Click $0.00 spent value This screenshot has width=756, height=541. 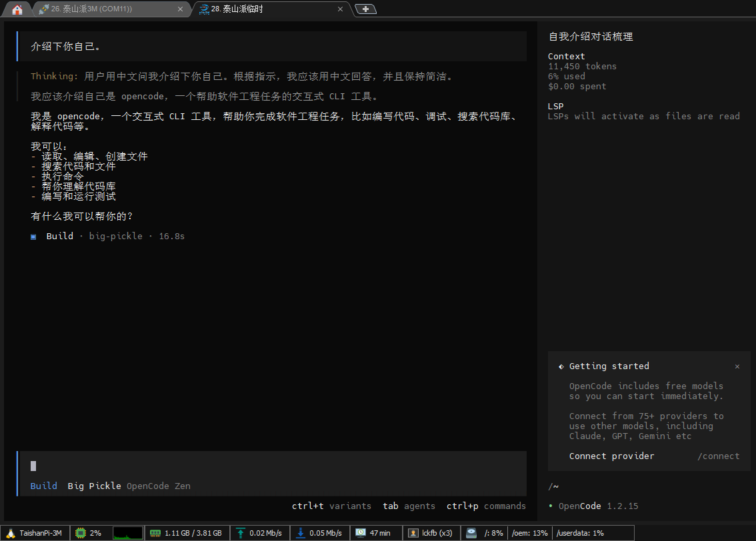(577, 86)
